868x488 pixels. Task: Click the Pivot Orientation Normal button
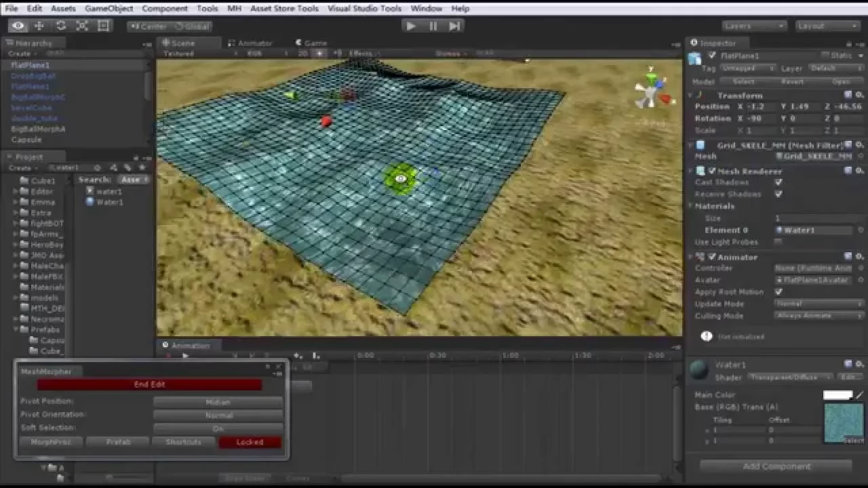pyautogui.click(x=218, y=415)
